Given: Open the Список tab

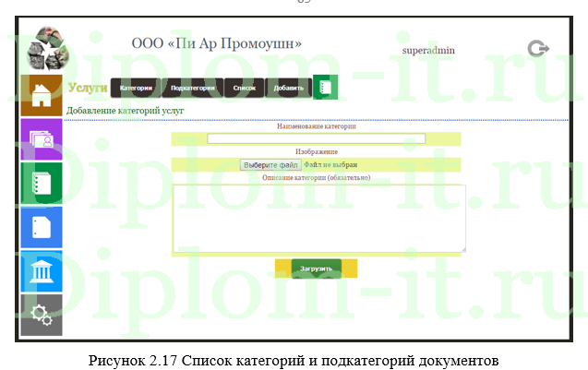Looking at the screenshot, I should tap(244, 88).
